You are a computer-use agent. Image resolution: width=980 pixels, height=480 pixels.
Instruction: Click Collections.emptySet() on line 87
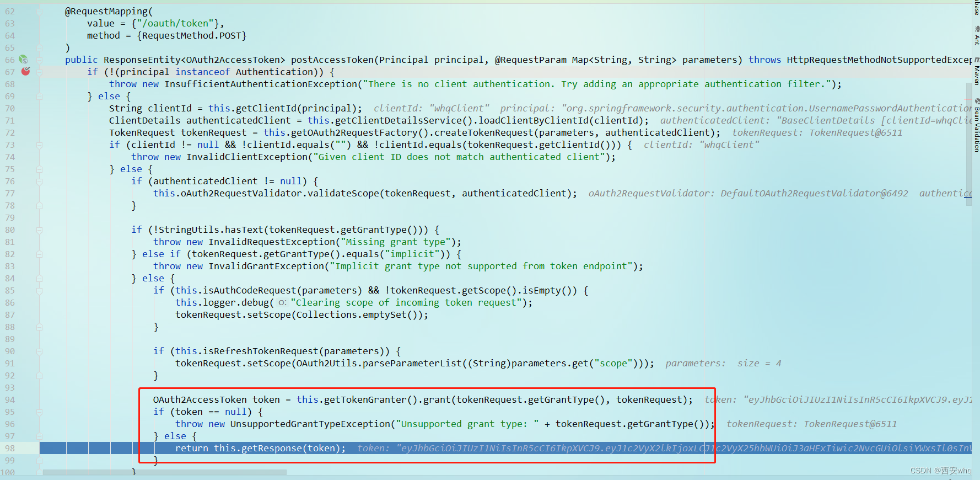tap(359, 314)
